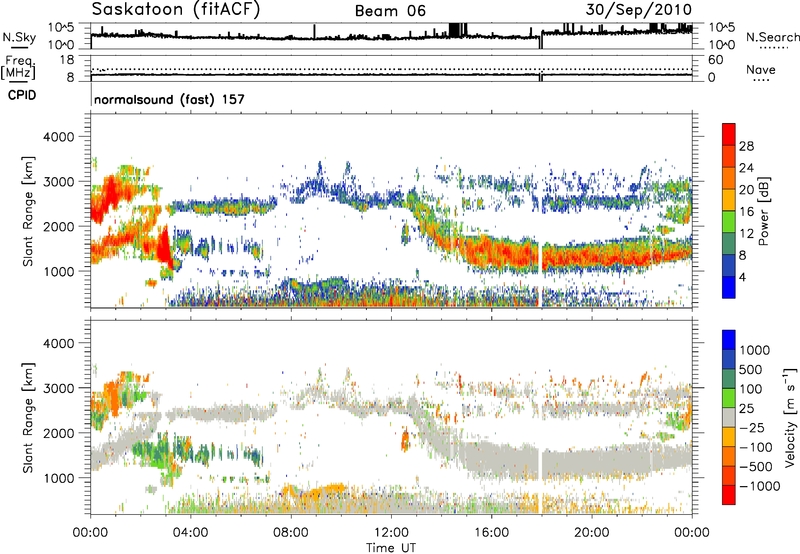Click "Slant Range [km]" label of velocity plot

click(x=28, y=418)
